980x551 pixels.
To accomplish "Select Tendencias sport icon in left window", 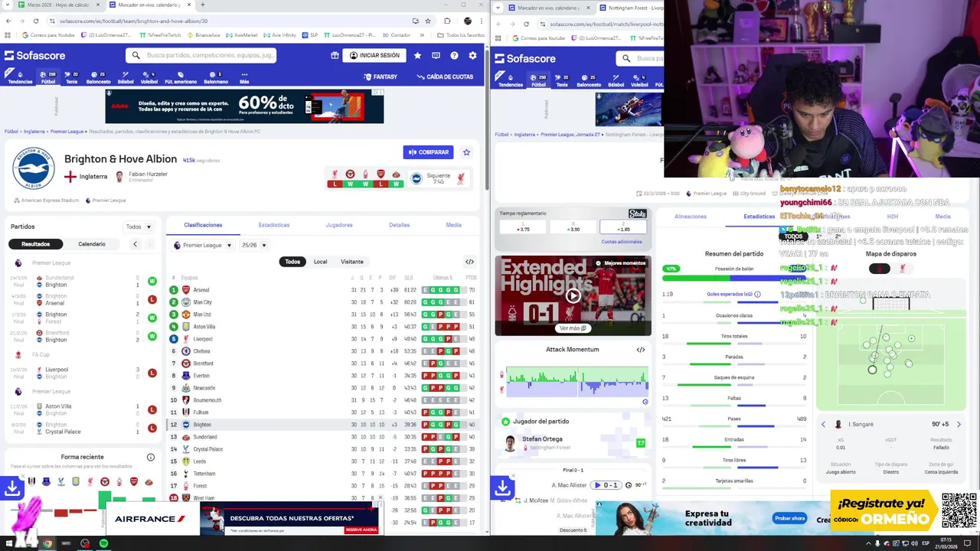I will (x=20, y=77).
